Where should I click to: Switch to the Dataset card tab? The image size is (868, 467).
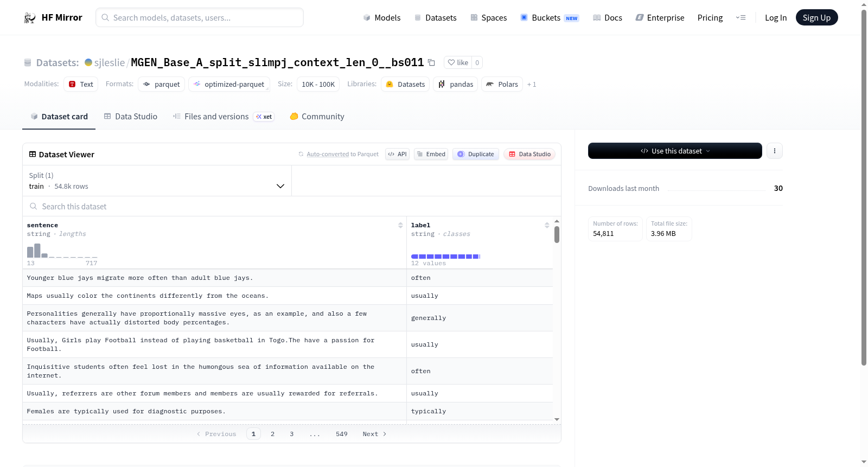[x=59, y=117]
